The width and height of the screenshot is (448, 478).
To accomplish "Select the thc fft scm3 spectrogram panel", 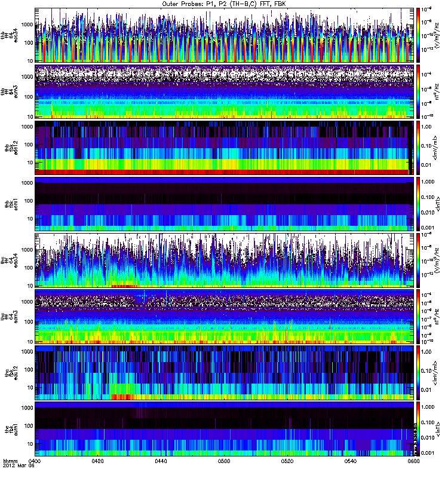I will click(x=224, y=315).
